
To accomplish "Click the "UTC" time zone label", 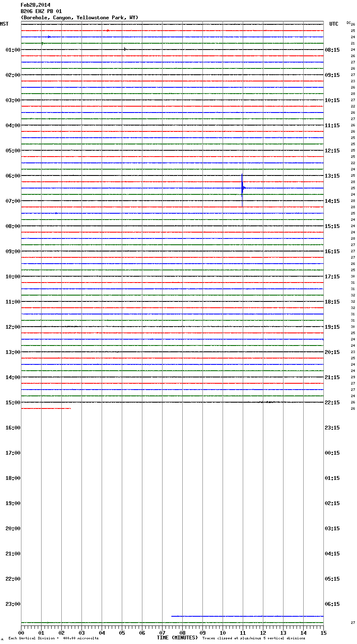I will 334,24.
